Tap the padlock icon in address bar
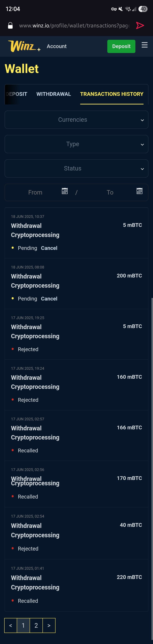 point(10,26)
